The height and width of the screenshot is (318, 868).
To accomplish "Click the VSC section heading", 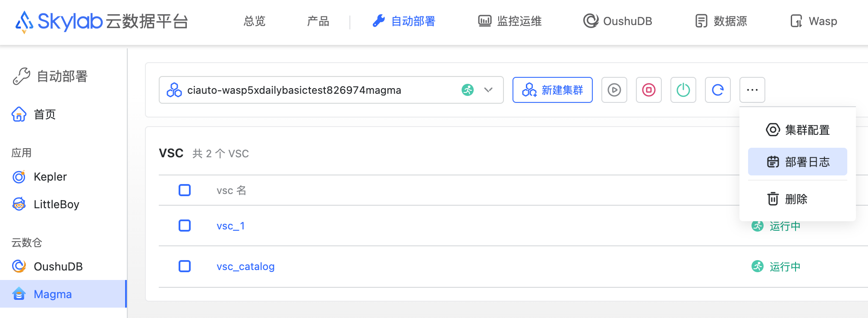I will [x=171, y=153].
